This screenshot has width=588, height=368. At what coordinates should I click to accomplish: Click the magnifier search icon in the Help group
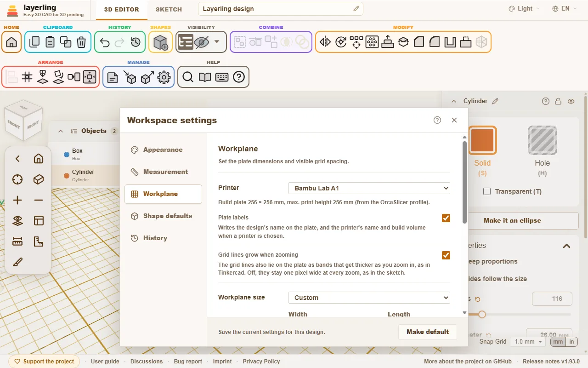click(188, 77)
